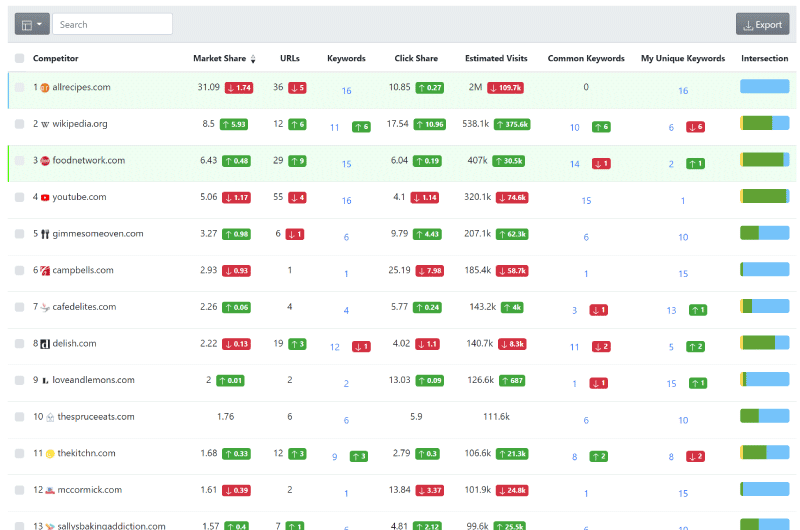
Task: Sort by My Unique Keywords column header
Action: pos(683,58)
